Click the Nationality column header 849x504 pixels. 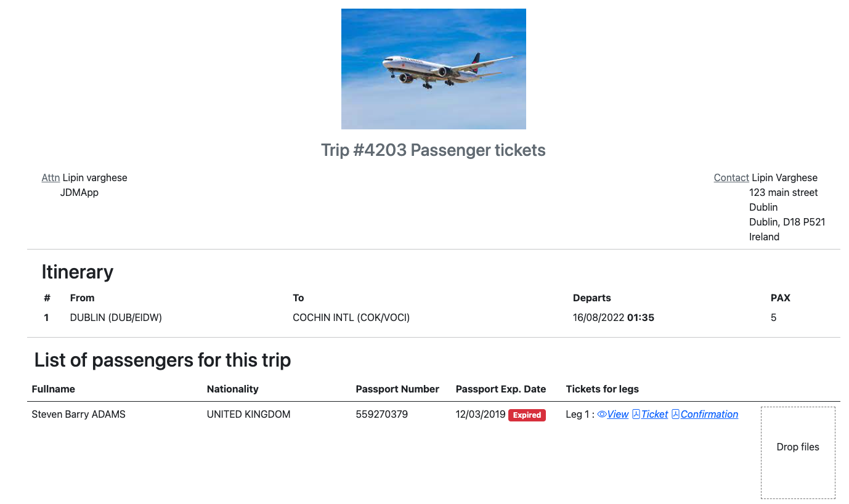tap(233, 389)
